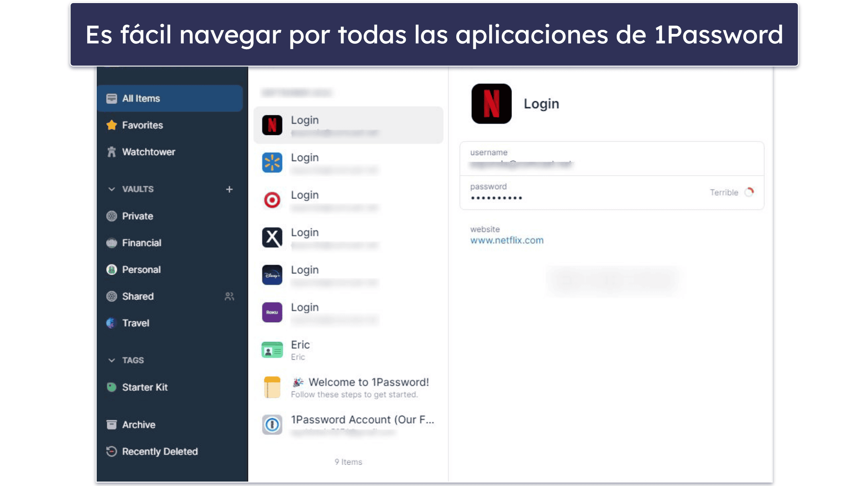Click the Shared vault icon
The width and height of the screenshot is (868, 486).
[112, 296]
